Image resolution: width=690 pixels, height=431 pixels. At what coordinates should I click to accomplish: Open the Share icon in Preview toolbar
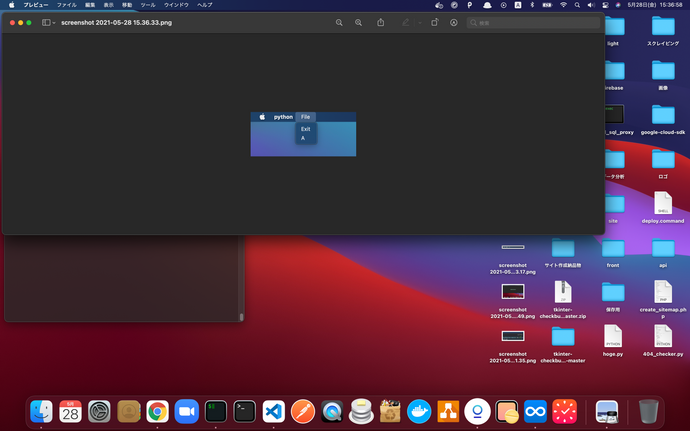[381, 22]
